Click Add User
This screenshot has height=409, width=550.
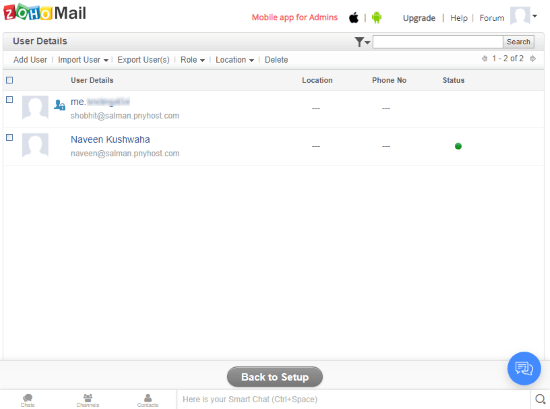point(30,60)
